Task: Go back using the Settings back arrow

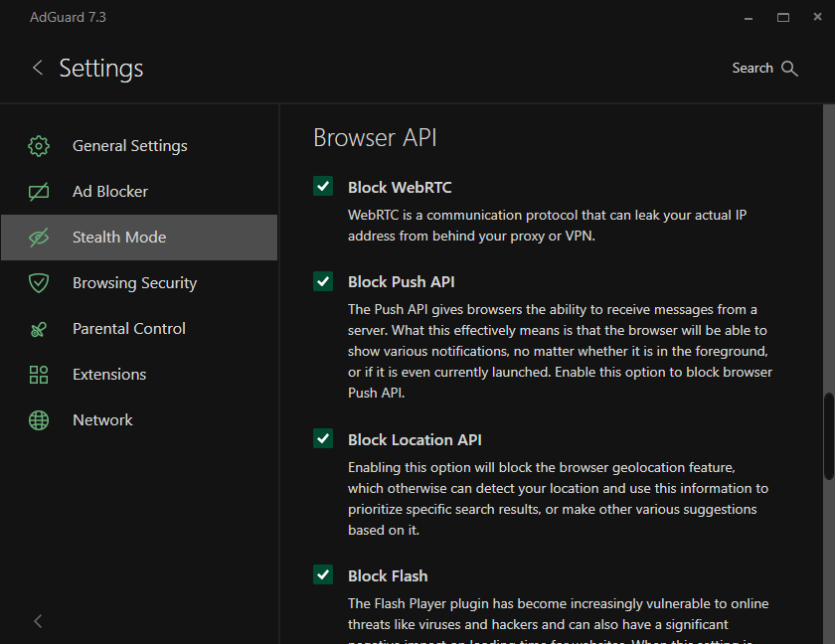Action: click(38, 68)
